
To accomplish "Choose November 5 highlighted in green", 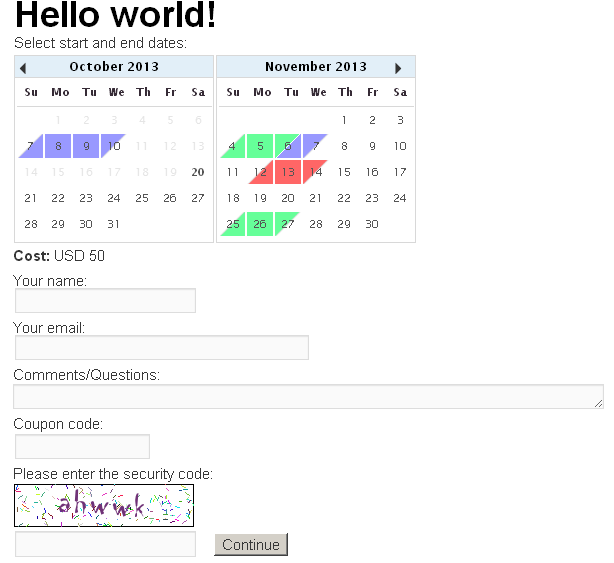I will click(261, 146).
